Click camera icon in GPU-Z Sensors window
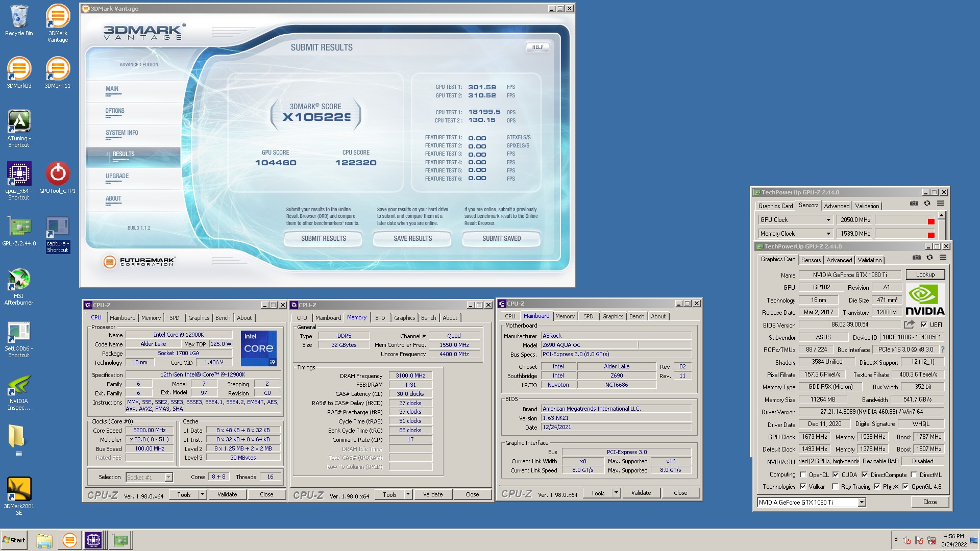The height and width of the screenshot is (551, 980). coord(914,204)
